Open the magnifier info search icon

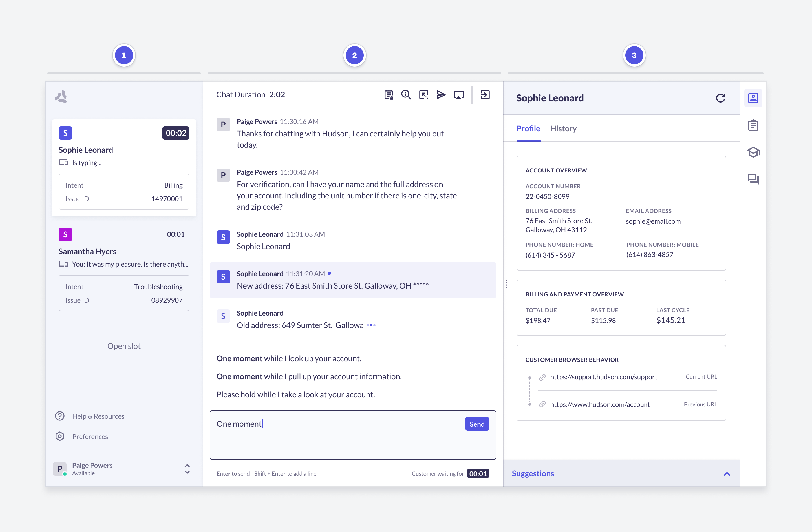click(x=406, y=95)
